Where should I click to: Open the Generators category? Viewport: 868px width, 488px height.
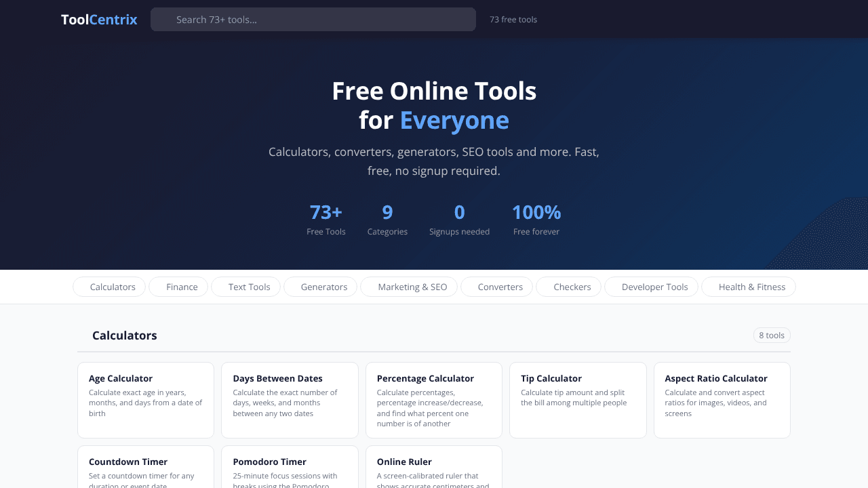click(x=320, y=287)
